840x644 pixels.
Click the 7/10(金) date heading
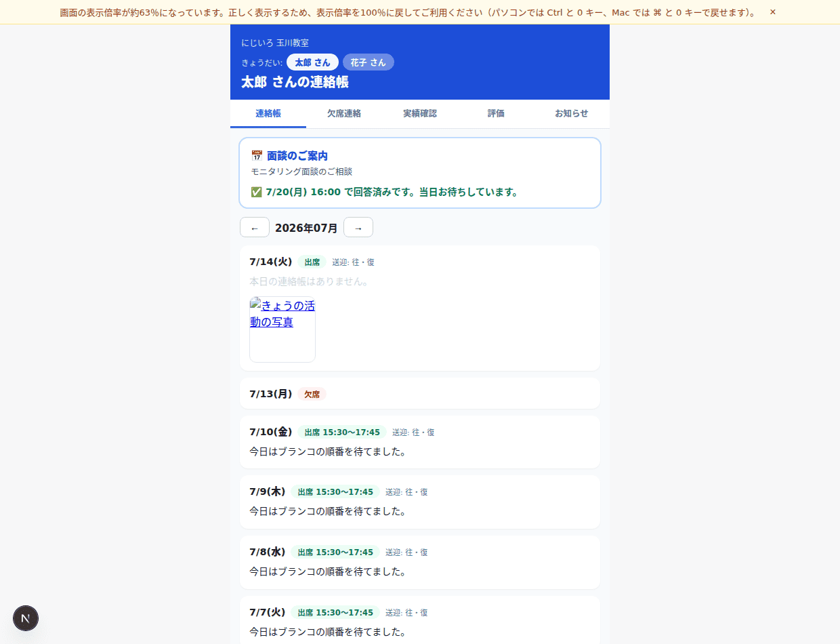[271, 432]
